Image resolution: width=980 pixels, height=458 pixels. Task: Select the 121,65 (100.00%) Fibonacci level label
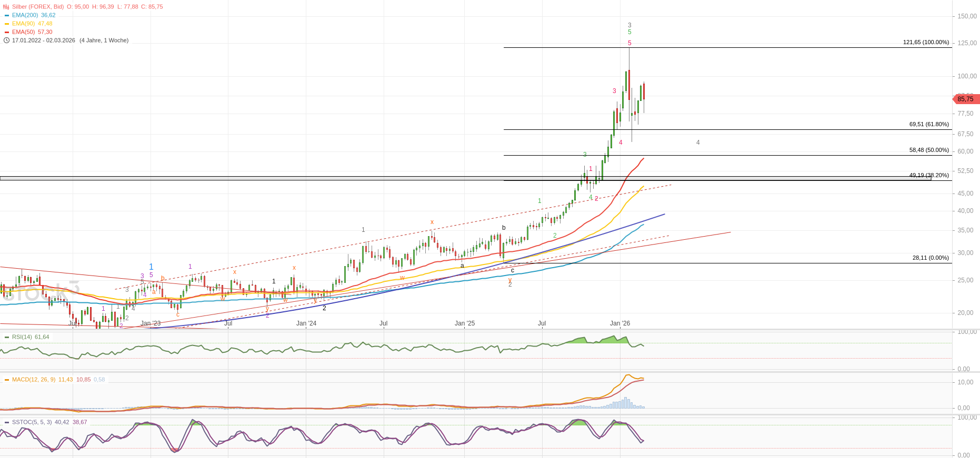925,42
